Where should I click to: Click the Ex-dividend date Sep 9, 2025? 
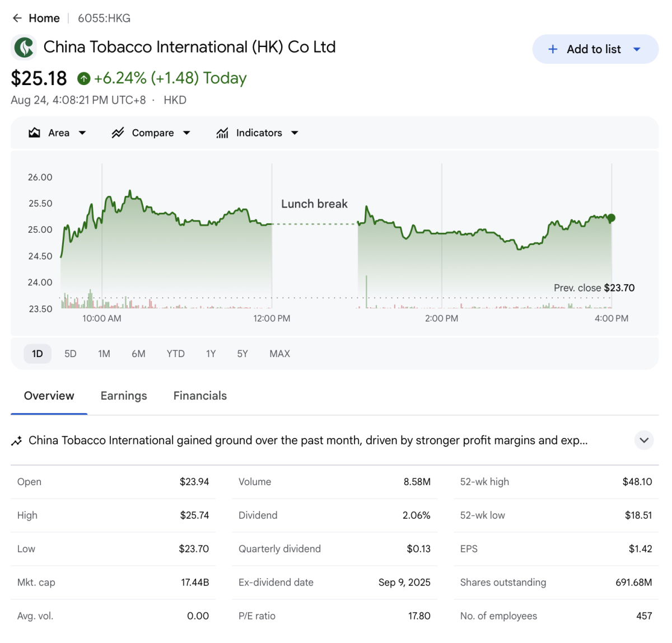point(404,583)
